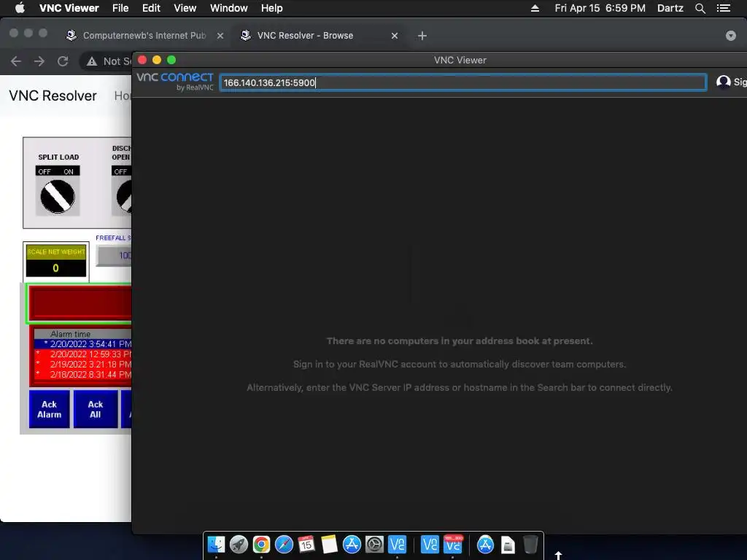This screenshot has height=560, width=747.
Task: Open the Help menu
Action: [271, 8]
